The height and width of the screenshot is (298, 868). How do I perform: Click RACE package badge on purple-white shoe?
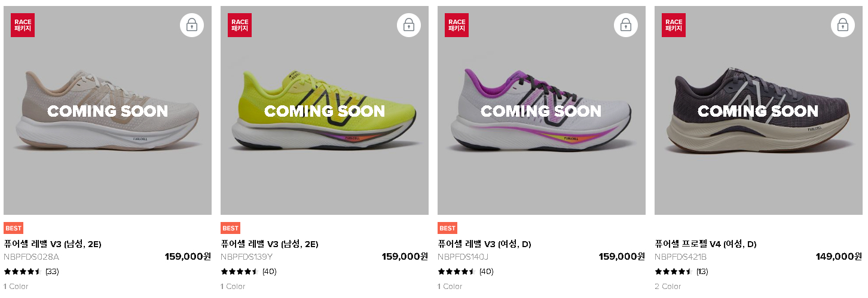[x=457, y=25]
